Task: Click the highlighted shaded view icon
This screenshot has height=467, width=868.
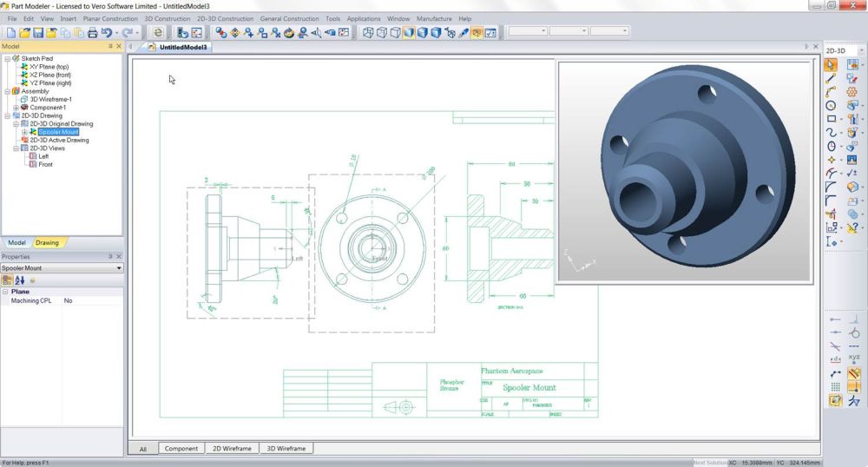Action: point(409,33)
